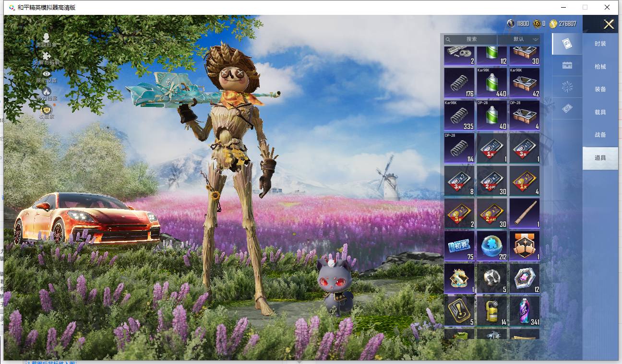Image resolution: width=622 pixels, height=364 pixels.
Task: Select the Kar98K green paint can item
Action: coord(491,82)
